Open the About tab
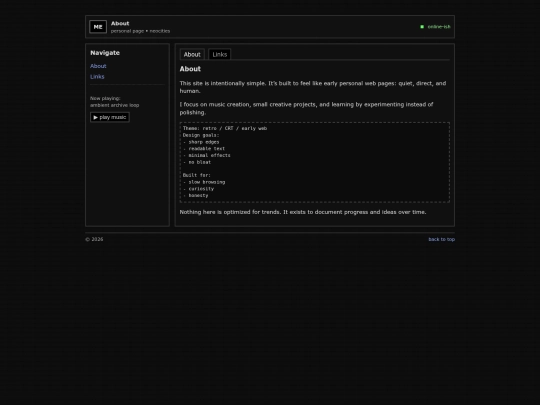The width and height of the screenshot is (540, 405). [192, 54]
